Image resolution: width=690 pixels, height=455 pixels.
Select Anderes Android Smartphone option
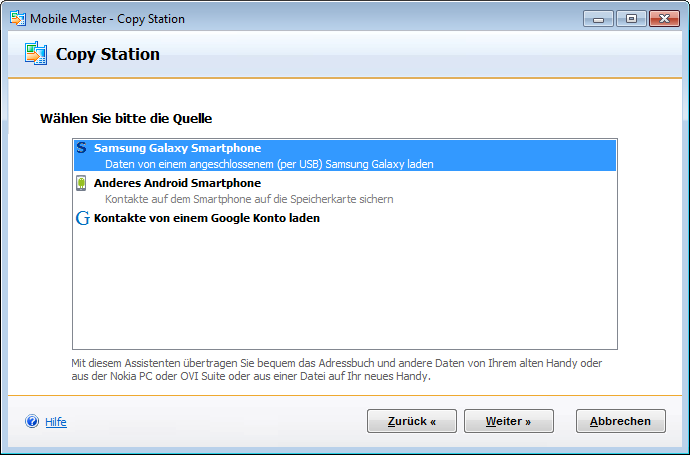pos(177,184)
